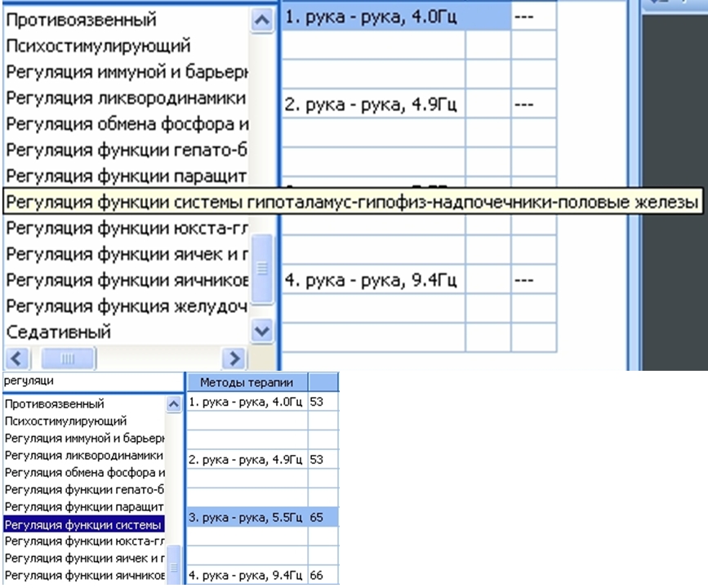Select 'Регуляция функции яичников' in the enlarged list

(126, 280)
